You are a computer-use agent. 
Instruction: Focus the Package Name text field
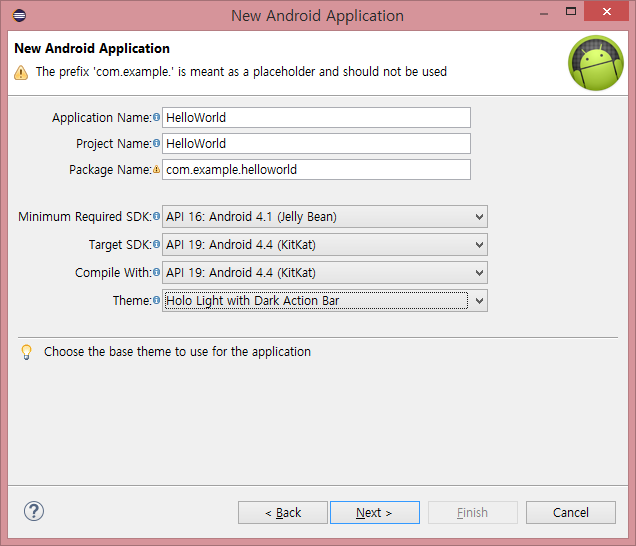point(316,170)
